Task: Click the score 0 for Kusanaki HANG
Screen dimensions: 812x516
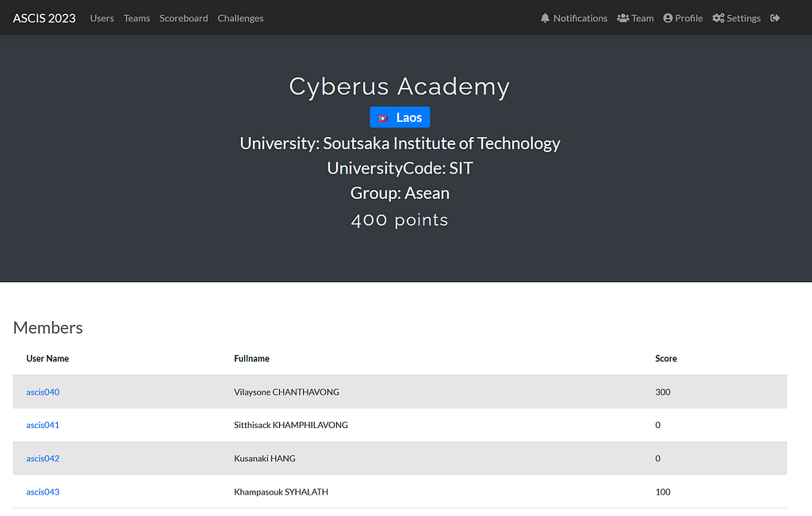Action: tap(657, 458)
